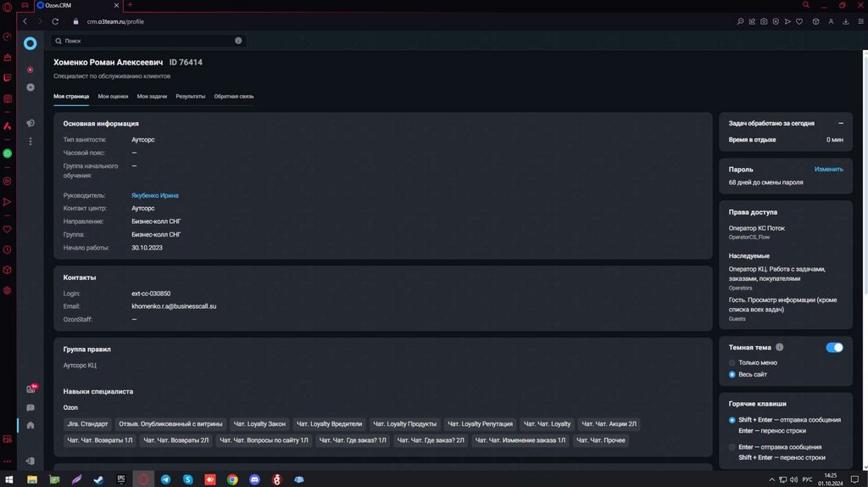
Task: Open the Opera sidebar settings gear
Action: point(7,290)
